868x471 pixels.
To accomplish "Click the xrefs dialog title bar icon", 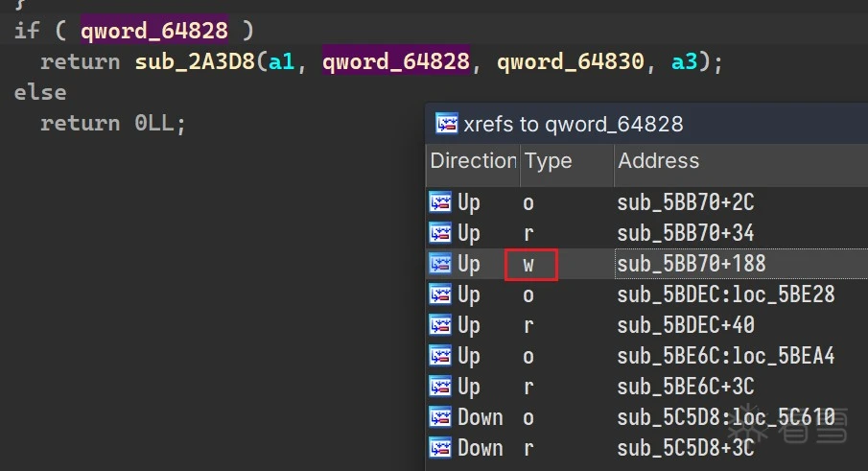I will pyautogui.click(x=446, y=123).
